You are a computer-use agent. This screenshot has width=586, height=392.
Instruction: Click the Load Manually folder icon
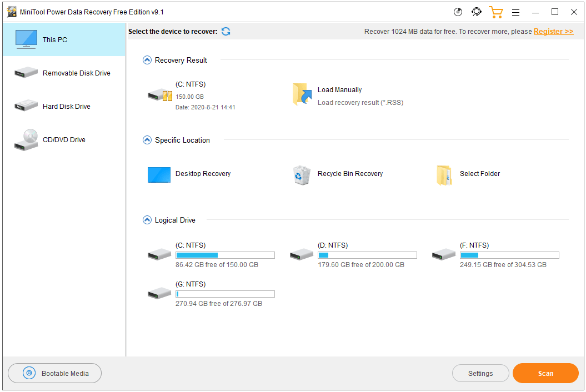tap(302, 94)
